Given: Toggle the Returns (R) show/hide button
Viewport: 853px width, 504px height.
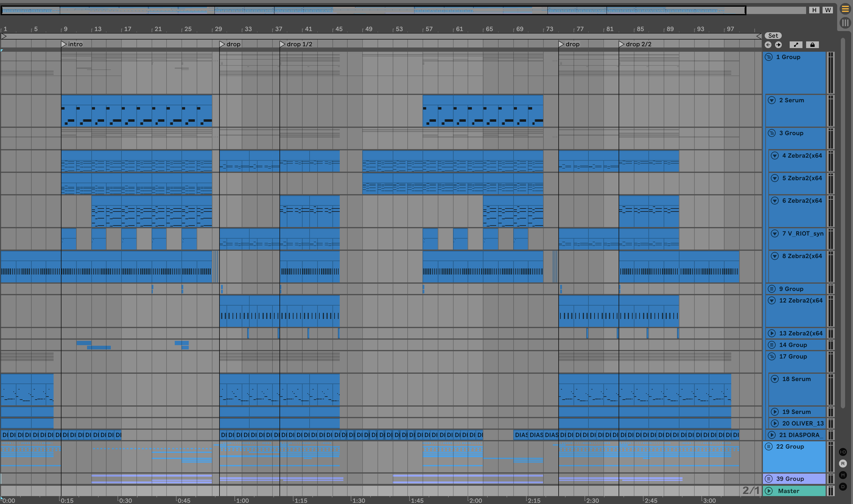Looking at the screenshot, I should pos(843,464).
